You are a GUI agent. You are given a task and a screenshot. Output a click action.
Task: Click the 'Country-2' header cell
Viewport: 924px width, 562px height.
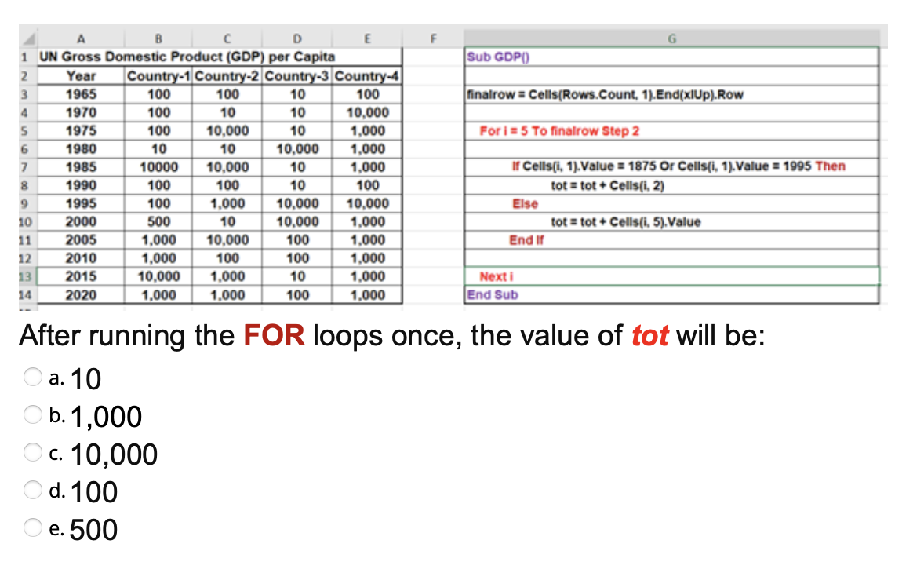227,76
